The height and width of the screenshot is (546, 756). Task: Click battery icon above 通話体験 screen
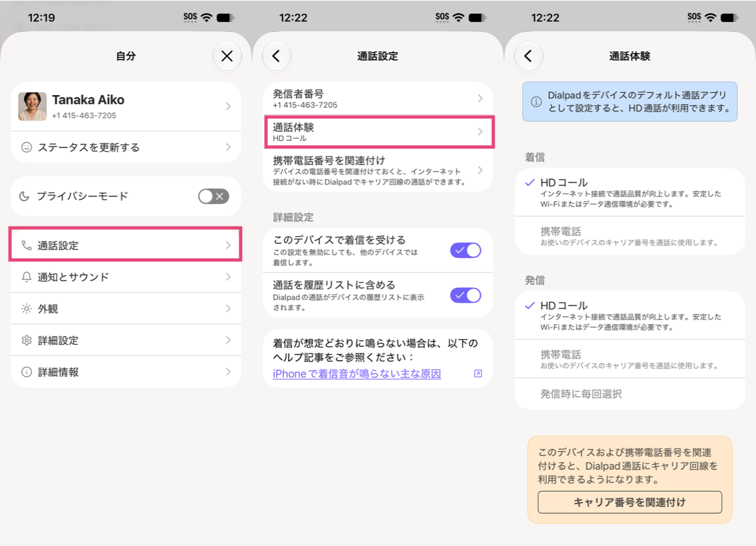[x=729, y=18]
